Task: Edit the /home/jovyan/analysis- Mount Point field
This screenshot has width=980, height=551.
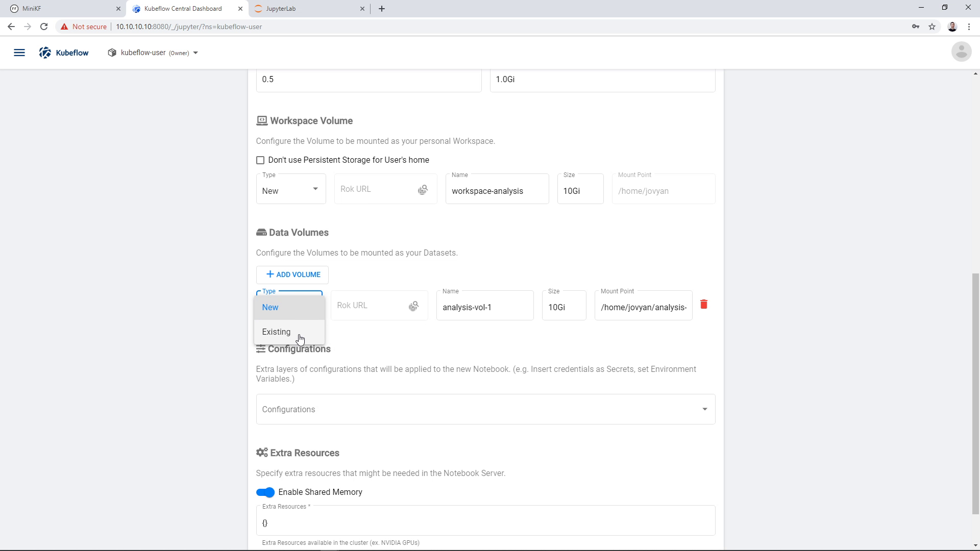Action: coord(644,306)
